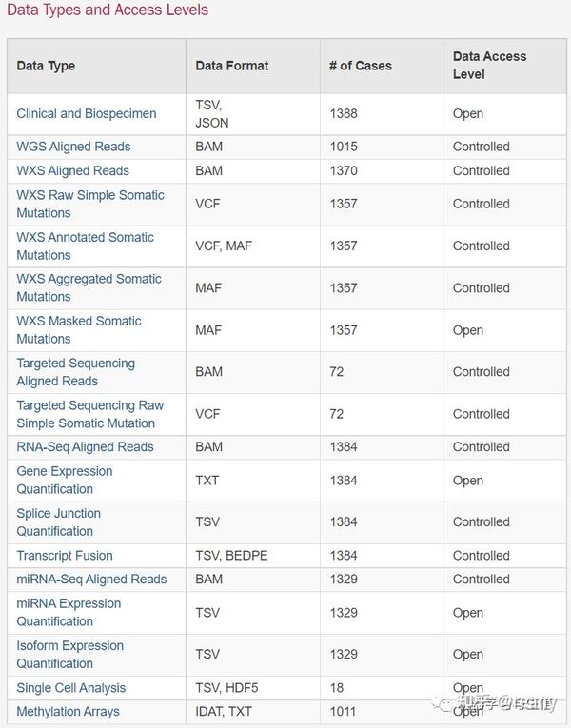
Task: Click the Methylation Arrays link
Action: [x=68, y=711]
